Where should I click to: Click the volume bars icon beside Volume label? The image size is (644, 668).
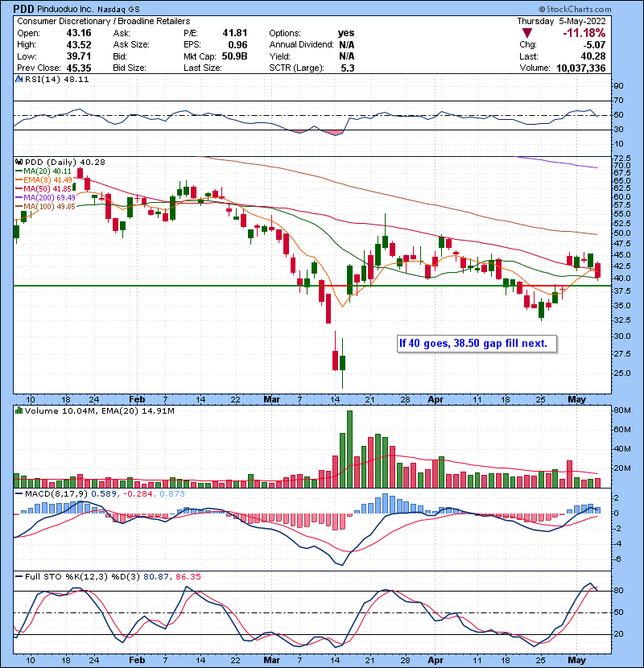tap(19, 410)
